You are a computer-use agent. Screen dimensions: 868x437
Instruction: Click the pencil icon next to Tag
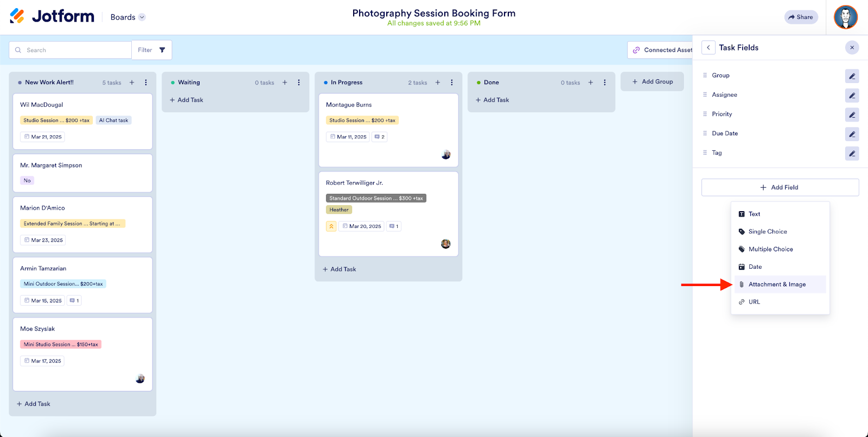coord(852,153)
